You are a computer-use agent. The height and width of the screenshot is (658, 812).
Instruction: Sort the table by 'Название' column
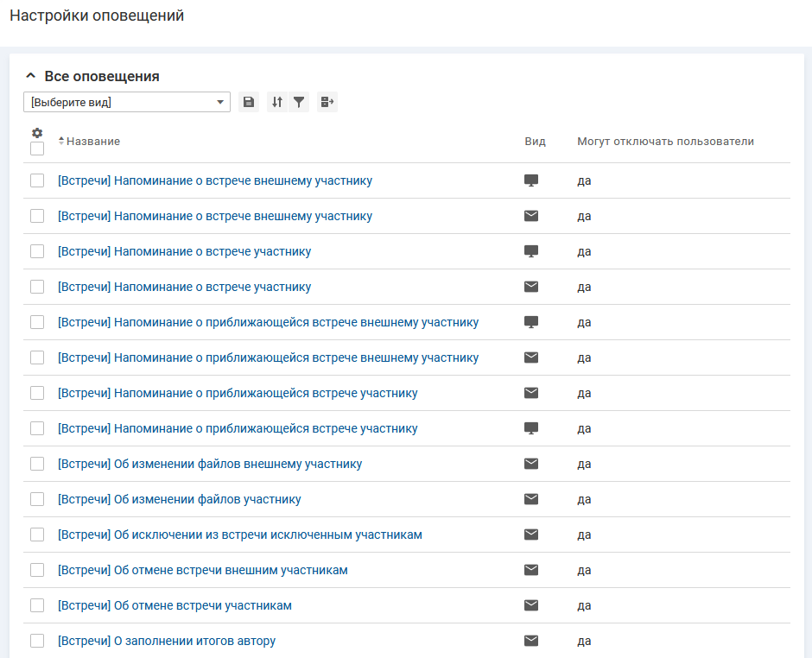pos(92,141)
